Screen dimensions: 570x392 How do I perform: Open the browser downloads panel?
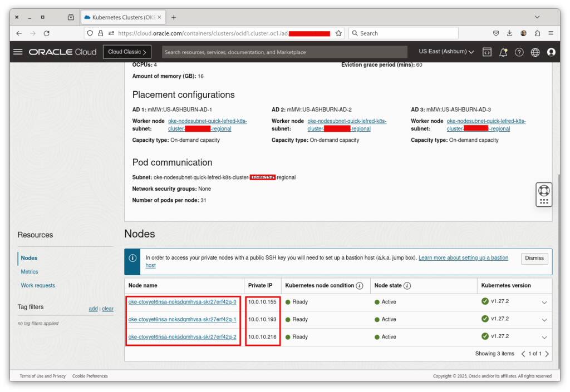[510, 33]
